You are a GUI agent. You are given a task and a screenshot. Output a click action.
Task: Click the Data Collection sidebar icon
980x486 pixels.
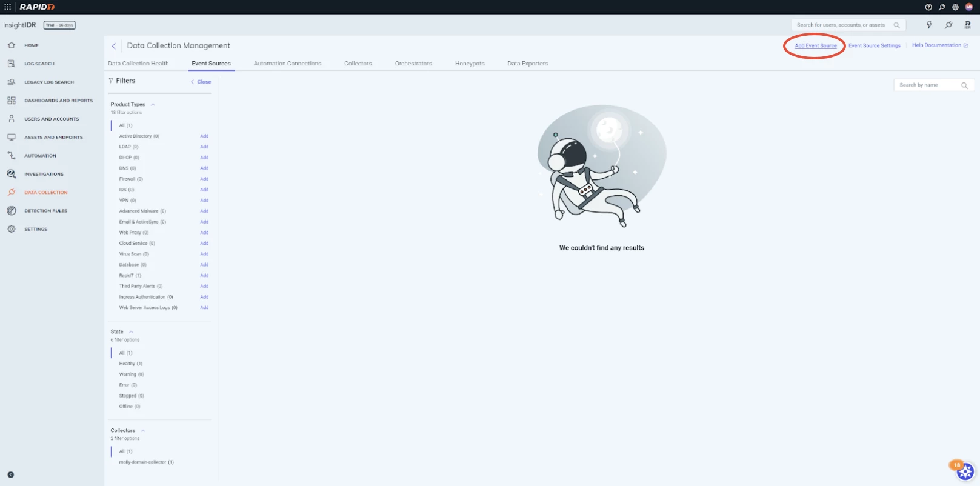tap(11, 192)
